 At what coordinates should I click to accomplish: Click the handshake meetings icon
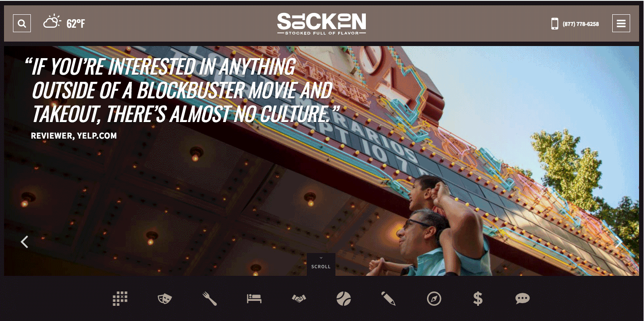tap(299, 299)
